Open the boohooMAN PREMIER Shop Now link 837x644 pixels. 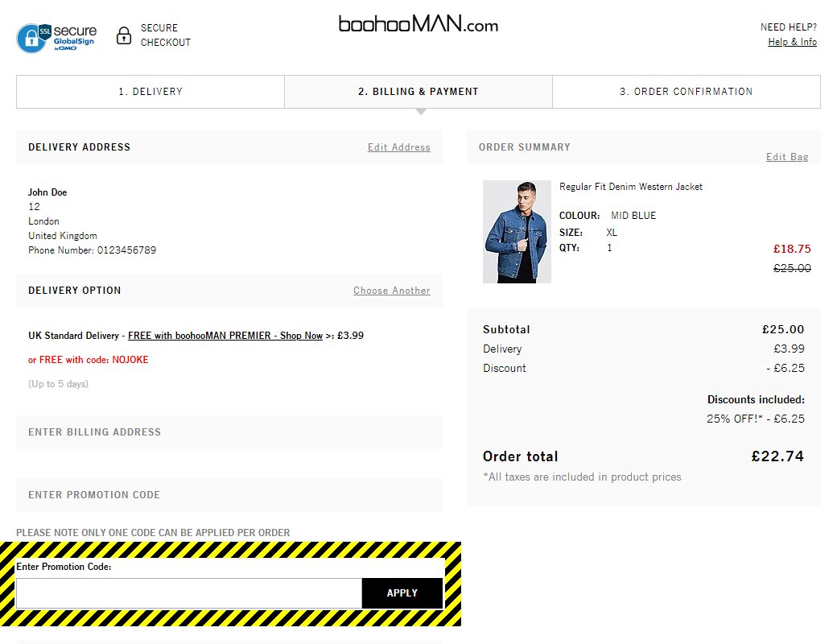point(225,336)
